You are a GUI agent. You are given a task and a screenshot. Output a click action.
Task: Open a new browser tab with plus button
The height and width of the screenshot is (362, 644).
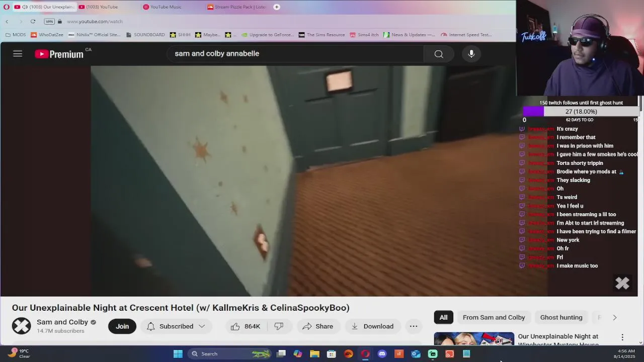point(277,7)
